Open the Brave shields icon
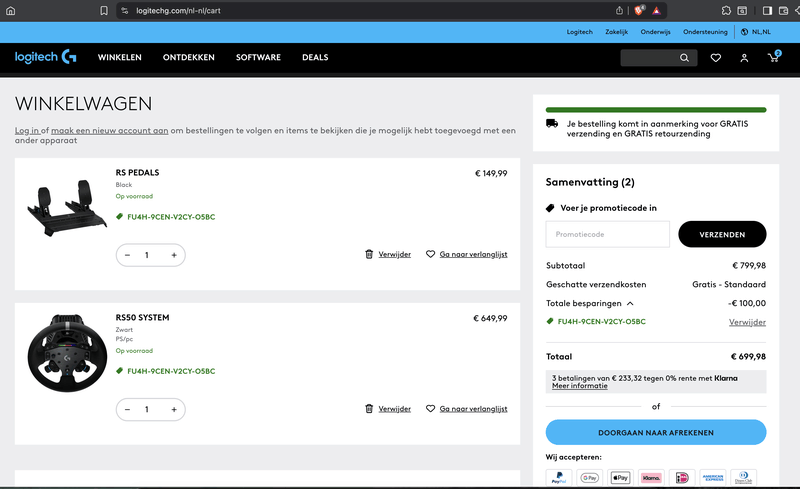This screenshot has width=800, height=489. (639, 10)
